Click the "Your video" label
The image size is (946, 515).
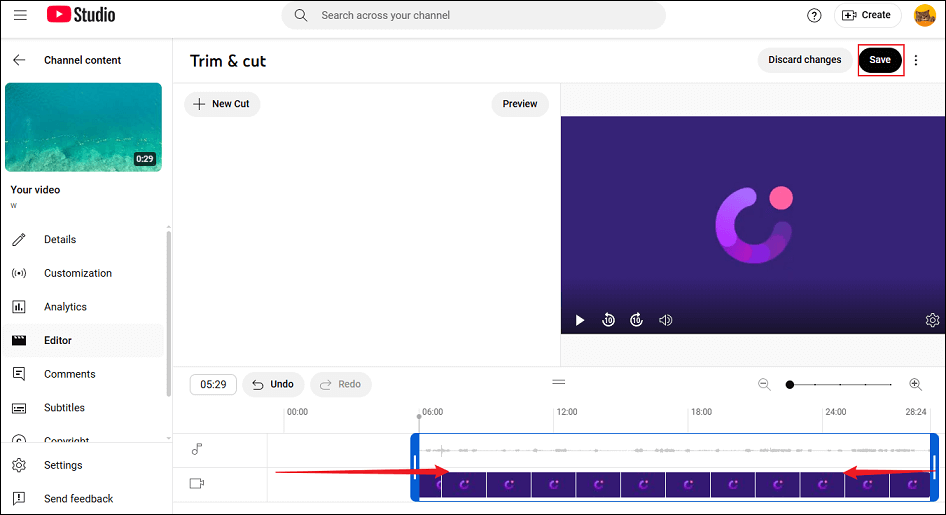click(35, 189)
